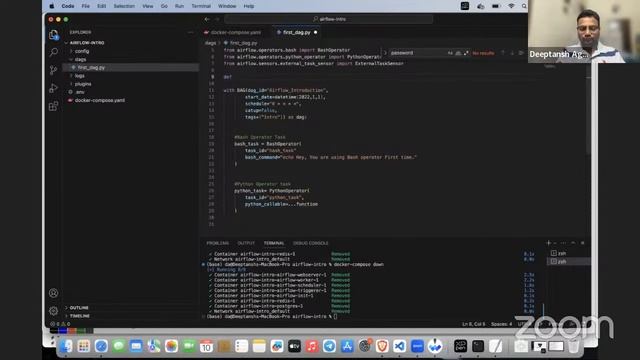The width and height of the screenshot is (640, 360).
Task: Open the Run and Debug view
Action: 53,88
